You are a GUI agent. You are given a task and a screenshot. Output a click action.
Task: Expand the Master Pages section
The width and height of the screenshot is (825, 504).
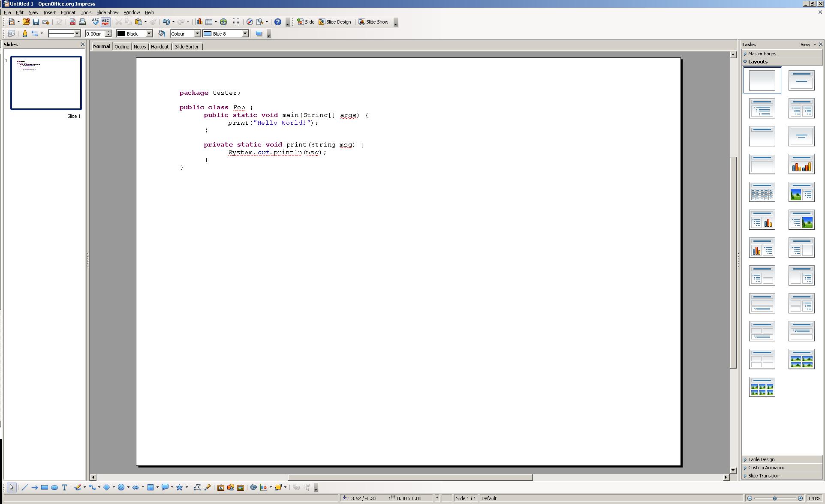pos(762,54)
